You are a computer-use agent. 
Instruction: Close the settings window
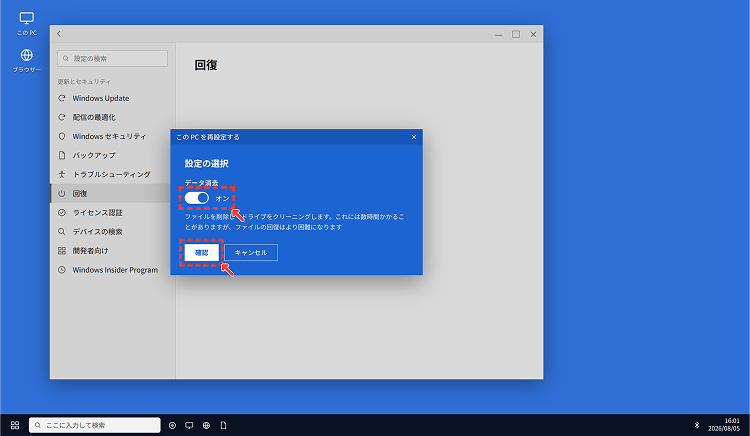pyautogui.click(x=533, y=34)
